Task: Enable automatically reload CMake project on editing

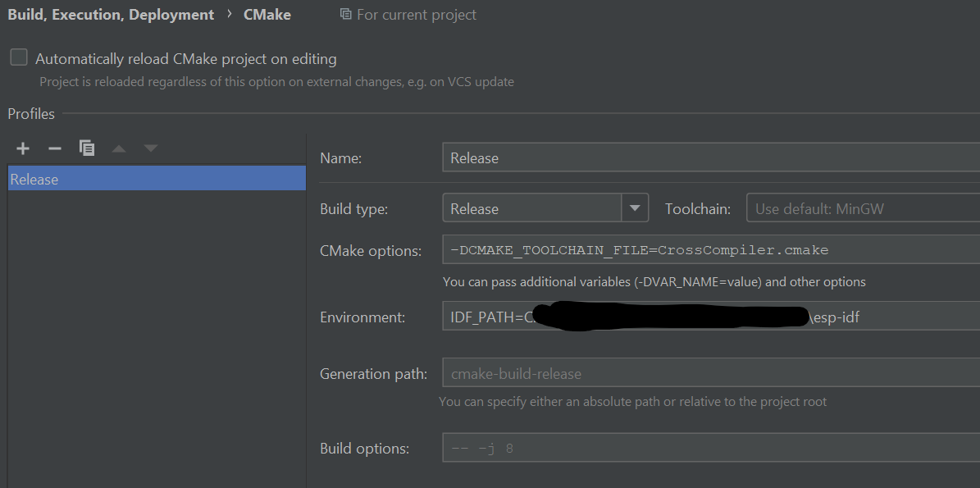Action: click(18, 57)
